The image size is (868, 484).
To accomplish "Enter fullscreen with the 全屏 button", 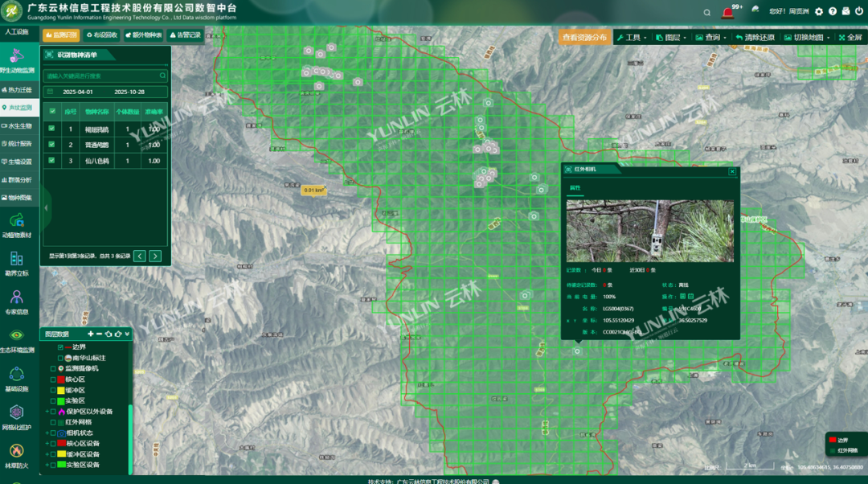I will pyautogui.click(x=850, y=37).
